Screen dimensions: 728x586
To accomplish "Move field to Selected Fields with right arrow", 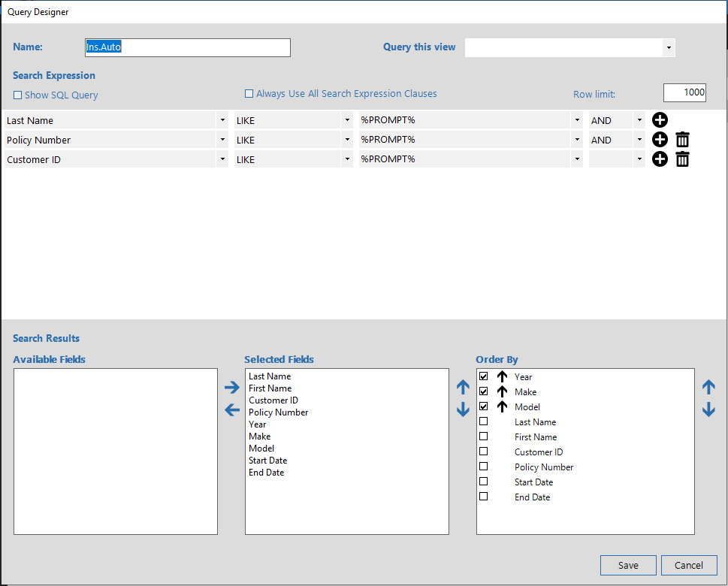I will (x=232, y=388).
